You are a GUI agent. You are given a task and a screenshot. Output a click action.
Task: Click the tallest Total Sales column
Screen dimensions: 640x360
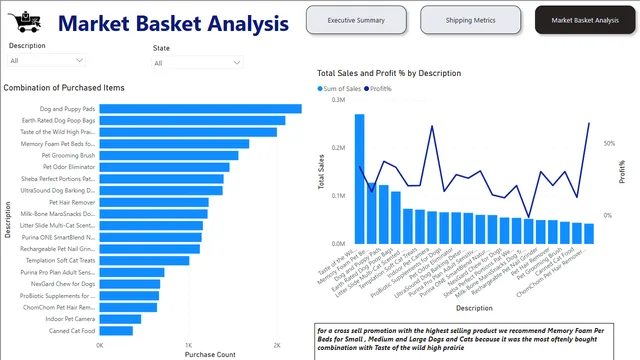coord(360,179)
